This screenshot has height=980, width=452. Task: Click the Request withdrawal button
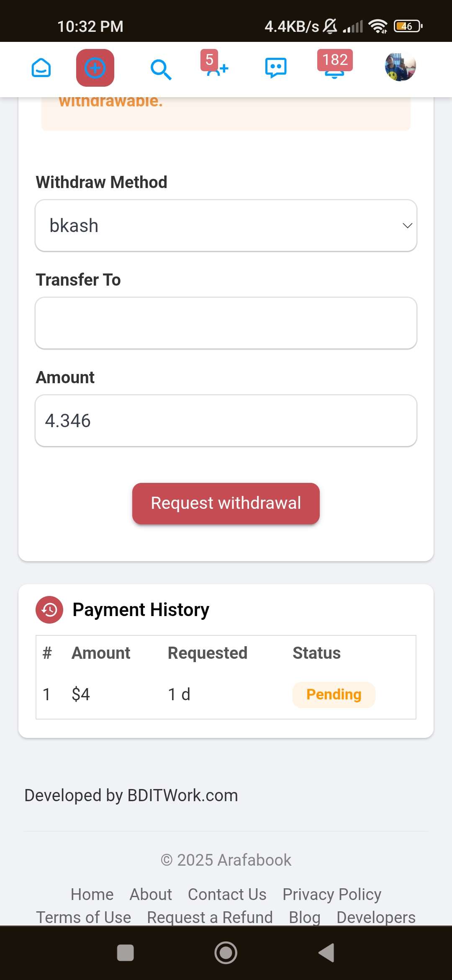(x=226, y=503)
